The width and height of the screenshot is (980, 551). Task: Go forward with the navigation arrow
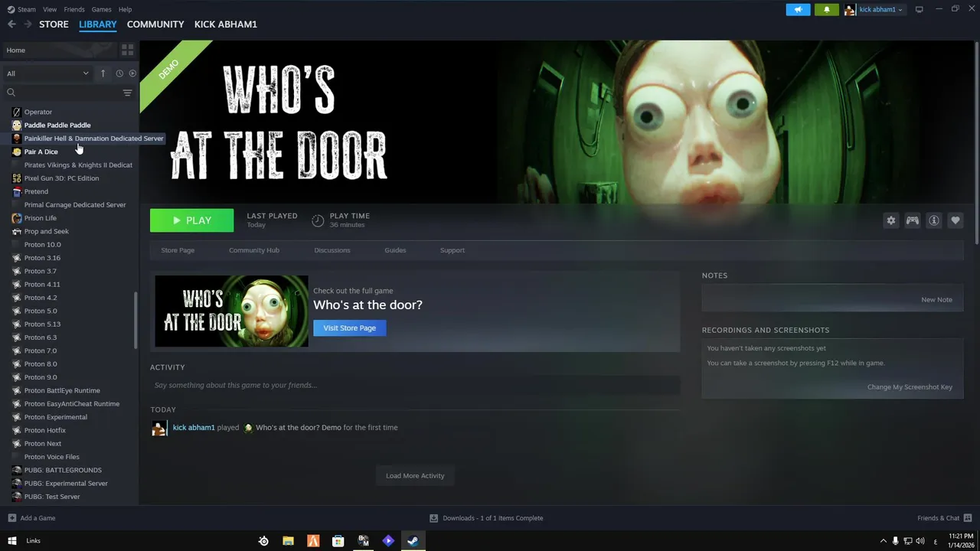tap(28, 24)
